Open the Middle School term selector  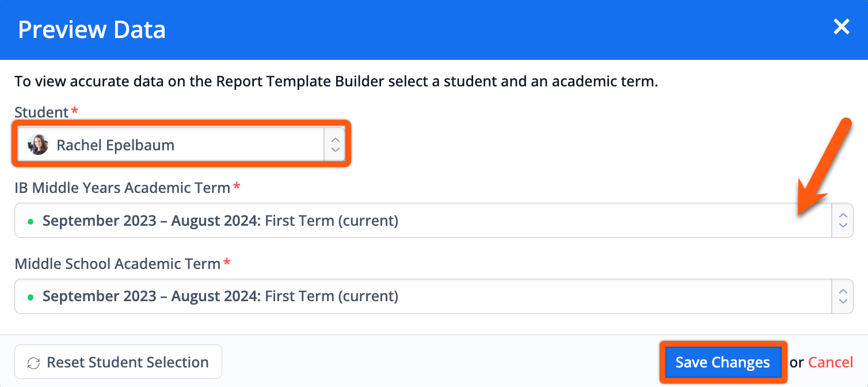[x=434, y=297]
